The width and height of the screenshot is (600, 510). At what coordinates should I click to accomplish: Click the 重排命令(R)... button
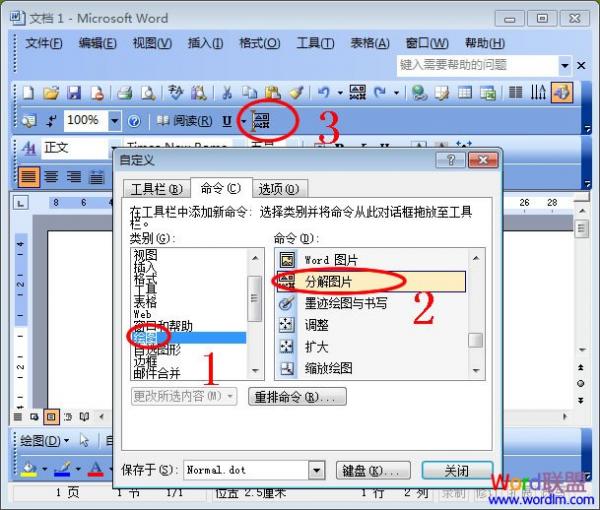click(x=297, y=397)
